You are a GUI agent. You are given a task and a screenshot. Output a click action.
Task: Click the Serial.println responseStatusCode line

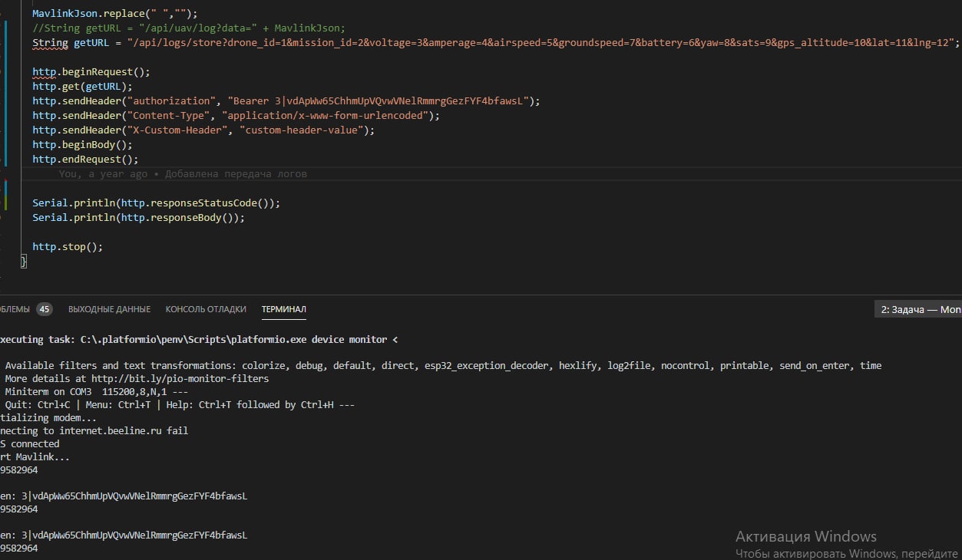[156, 203]
